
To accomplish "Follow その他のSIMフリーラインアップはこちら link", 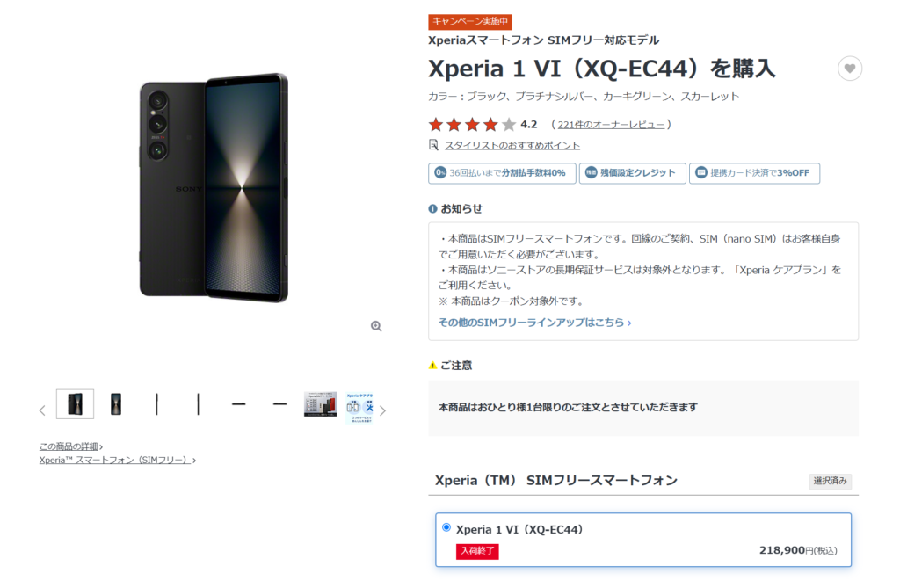I will [x=535, y=323].
